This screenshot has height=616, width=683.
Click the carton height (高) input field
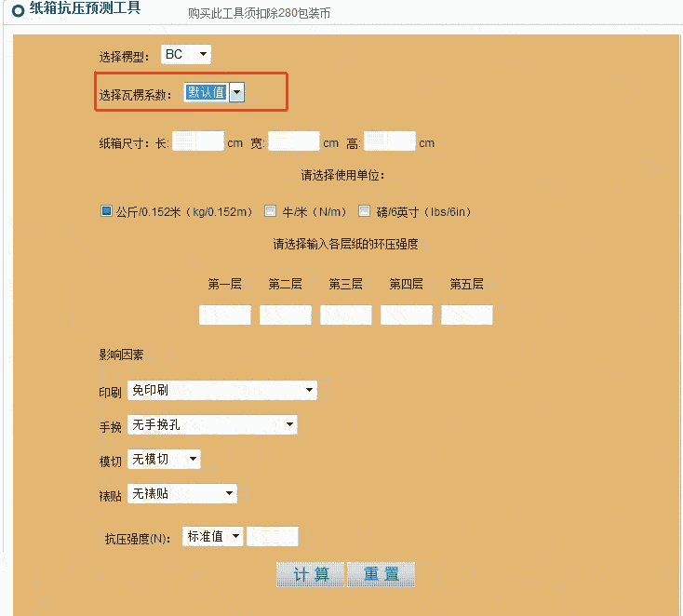(x=389, y=142)
